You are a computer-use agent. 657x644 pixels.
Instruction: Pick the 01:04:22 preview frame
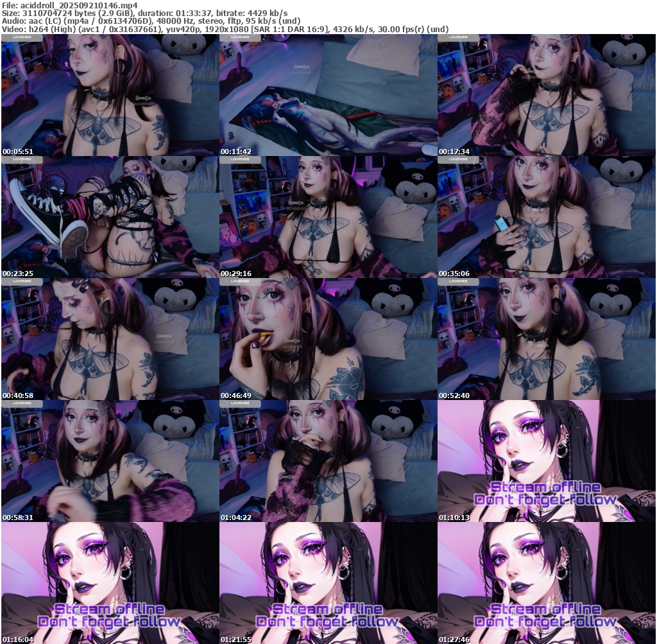(328, 461)
